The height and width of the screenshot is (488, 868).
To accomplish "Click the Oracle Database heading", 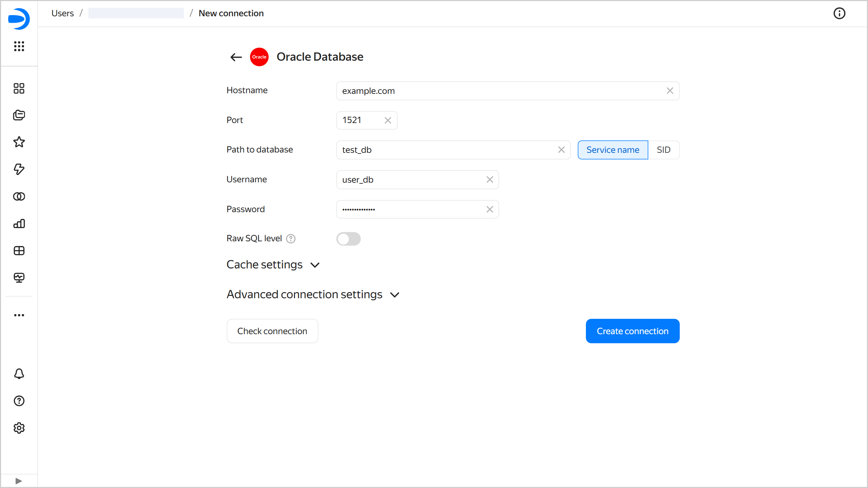I will [x=320, y=57].
